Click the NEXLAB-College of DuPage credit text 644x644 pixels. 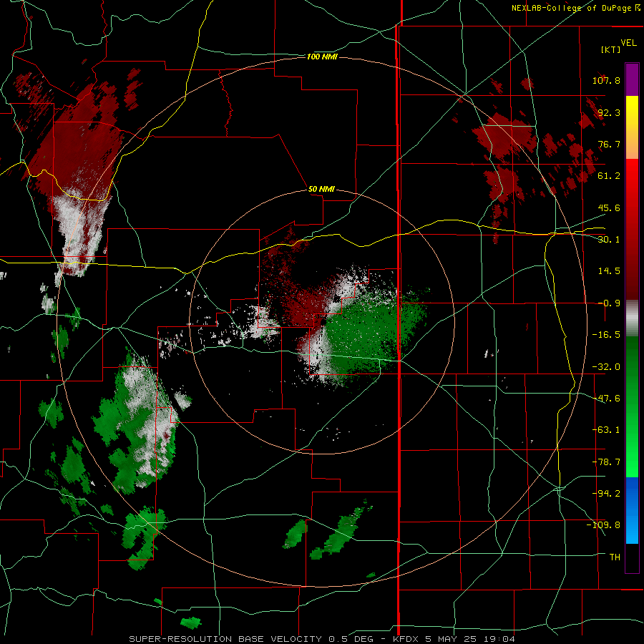[576, 8]
